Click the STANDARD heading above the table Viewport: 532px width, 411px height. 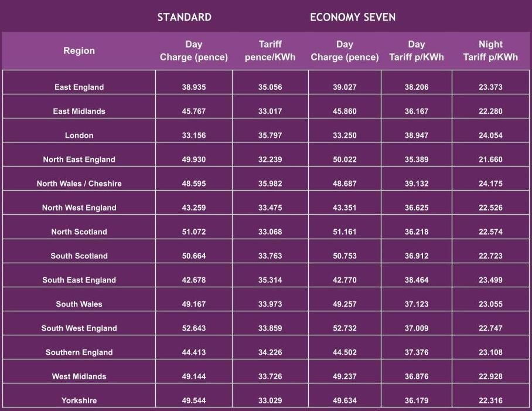184,17
